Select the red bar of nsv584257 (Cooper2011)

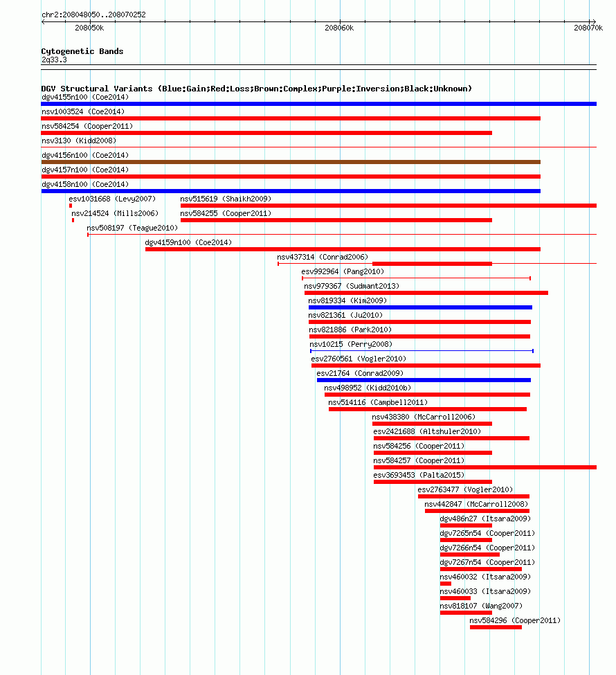(485, 467)
